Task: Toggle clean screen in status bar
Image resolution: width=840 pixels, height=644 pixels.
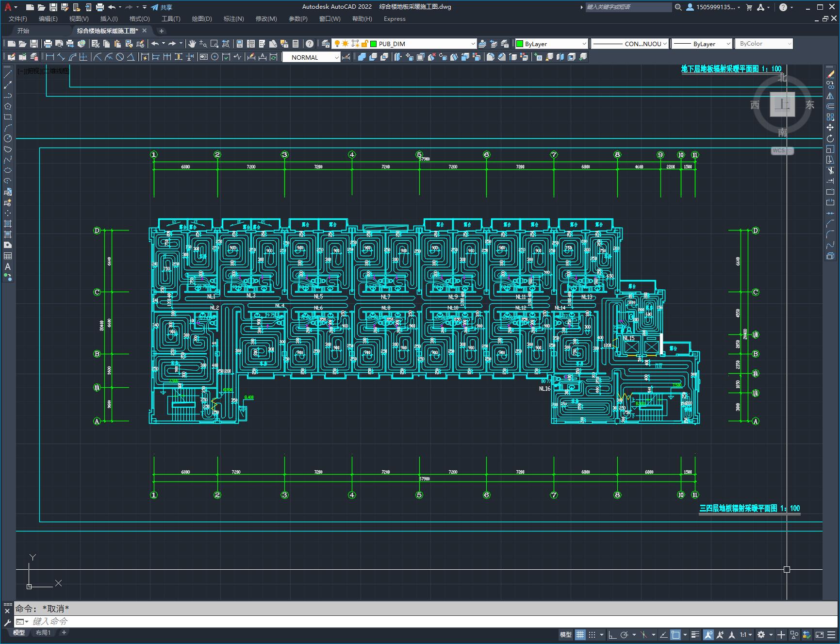Action: click(820, 634)
